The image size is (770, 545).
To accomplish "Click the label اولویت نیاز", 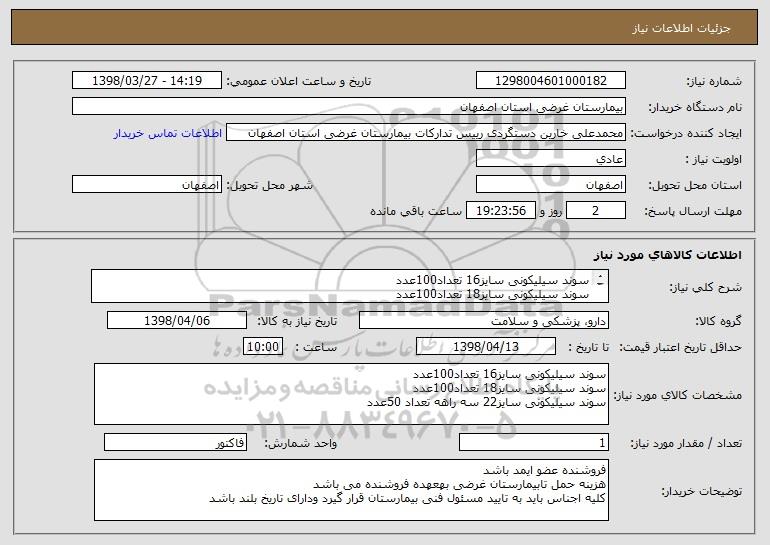I will pyautogui.click(x=714, y=159).
